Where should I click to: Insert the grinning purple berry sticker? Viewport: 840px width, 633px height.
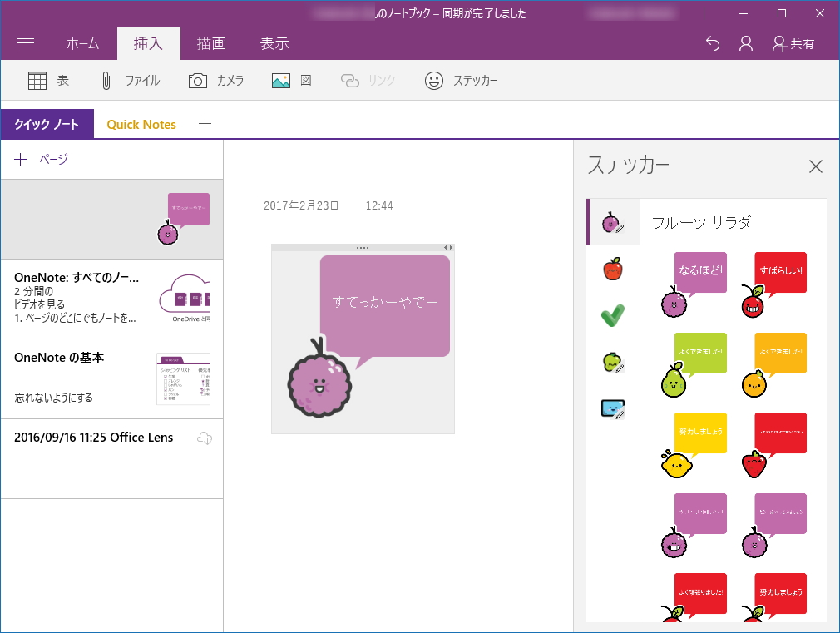point(694,526)
